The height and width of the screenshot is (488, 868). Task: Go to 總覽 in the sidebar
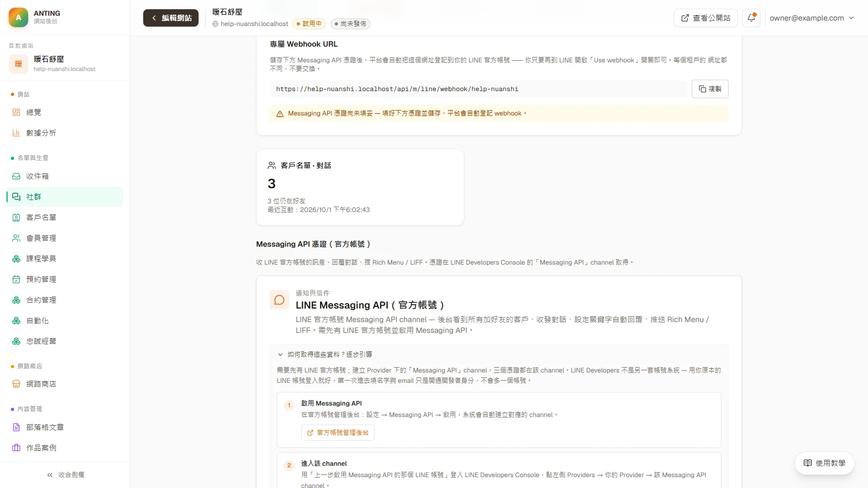coord(65,112)
